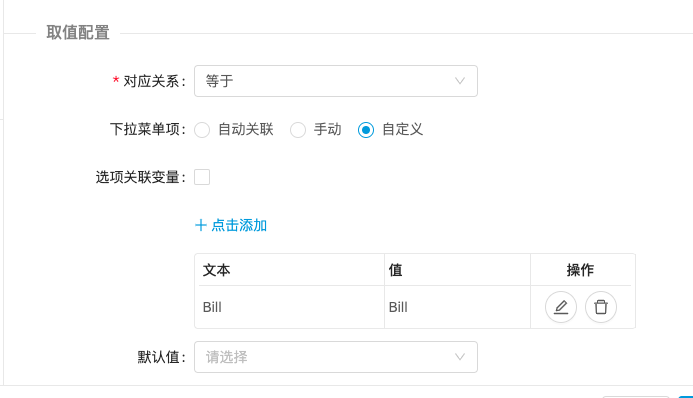The width and height of the screenshot is (693, 398).
Task: Click 点击添加 to add an option
Action: point(239,225)
